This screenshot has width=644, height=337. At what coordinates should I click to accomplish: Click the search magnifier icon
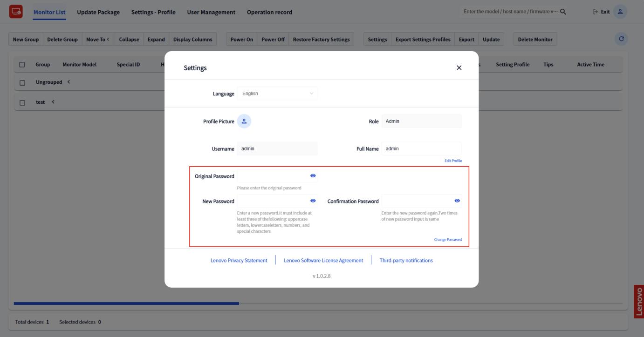[563, 12]
